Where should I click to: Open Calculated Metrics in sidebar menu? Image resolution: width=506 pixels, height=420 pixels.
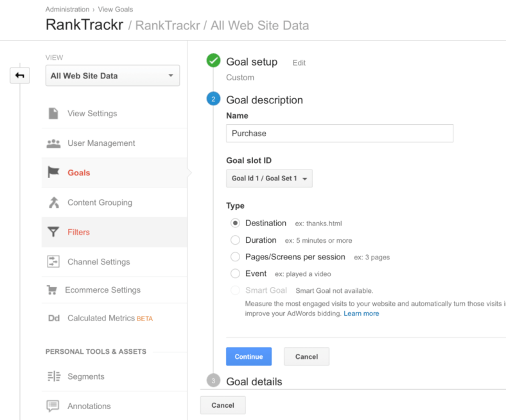click(x=101, y=318)
